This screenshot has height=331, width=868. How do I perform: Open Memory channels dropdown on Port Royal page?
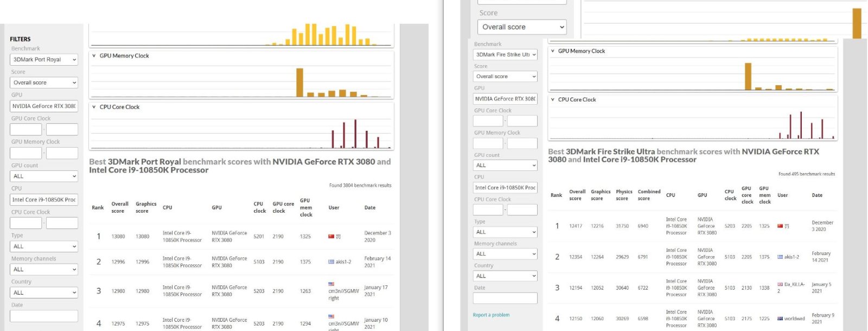pos(44,269)
